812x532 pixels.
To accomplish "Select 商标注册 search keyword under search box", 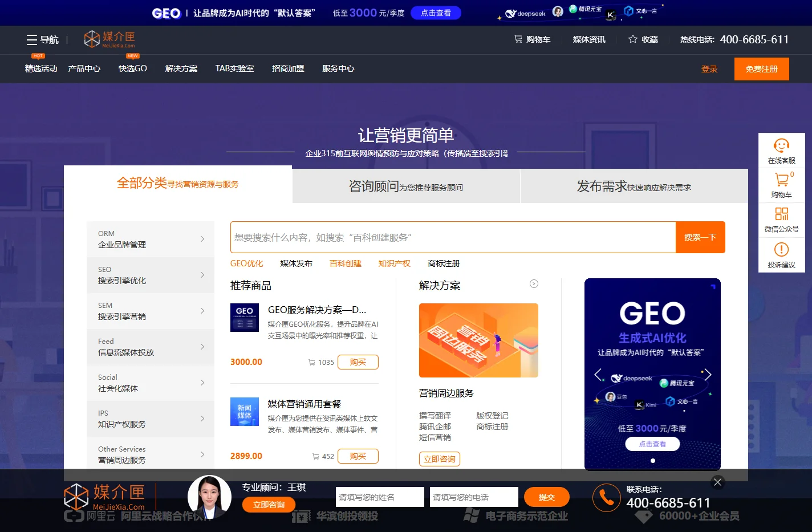I will [x=444, y=263].
